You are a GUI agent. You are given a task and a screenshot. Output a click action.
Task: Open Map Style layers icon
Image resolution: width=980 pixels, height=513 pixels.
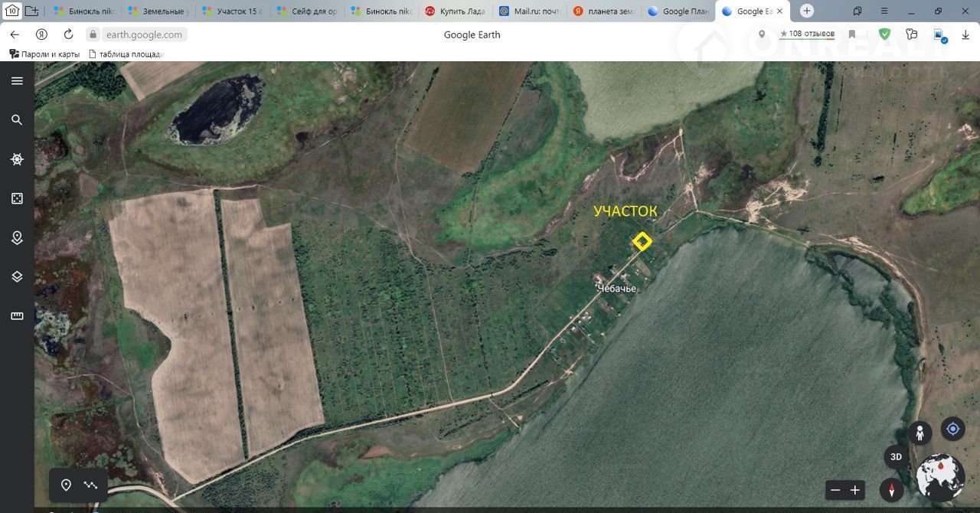pyautogui.click(x=17, y=276)
